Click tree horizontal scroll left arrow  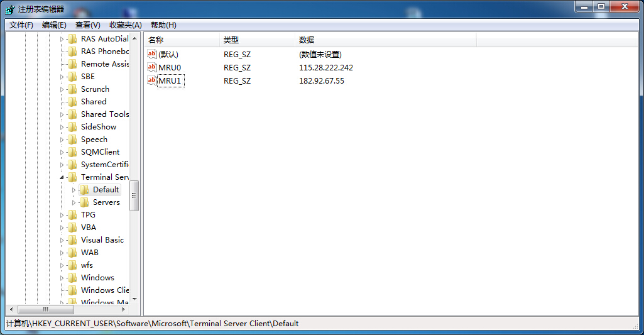[11, 309]
